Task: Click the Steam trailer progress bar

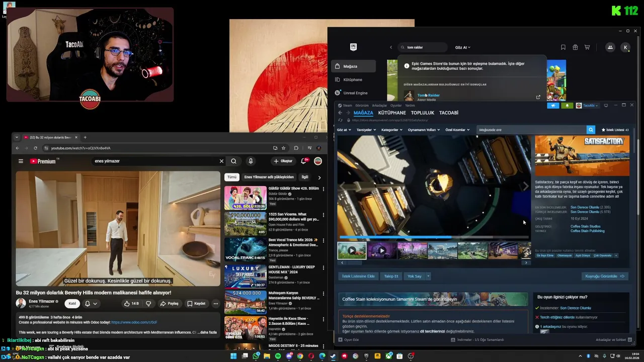Action: tap(434, 237)
